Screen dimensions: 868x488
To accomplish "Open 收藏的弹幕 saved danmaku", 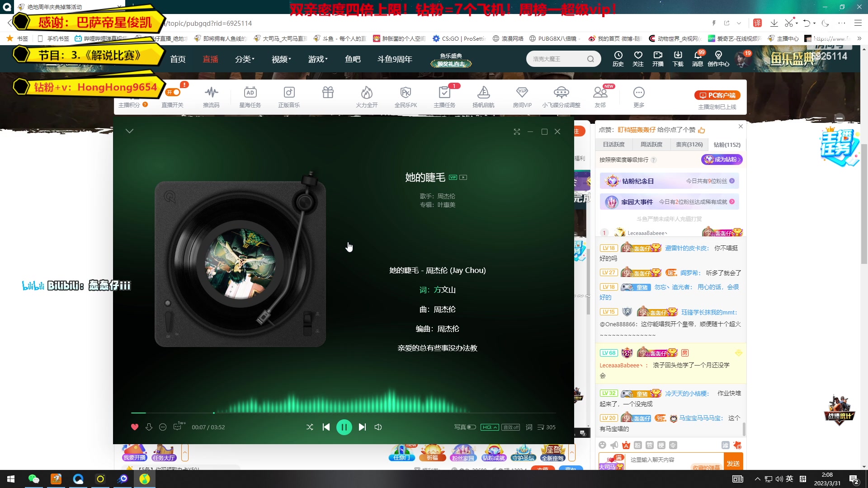I will (x=706, y=467).
